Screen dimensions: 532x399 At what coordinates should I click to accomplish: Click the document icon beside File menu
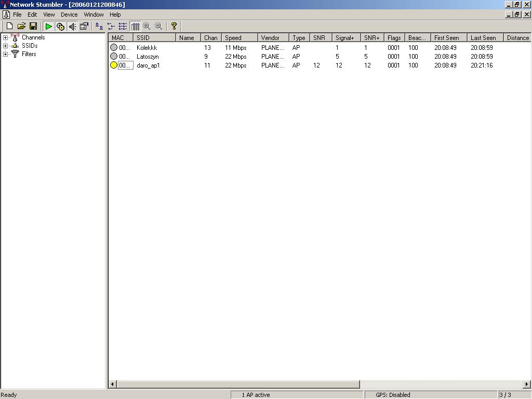click(6, 15)
